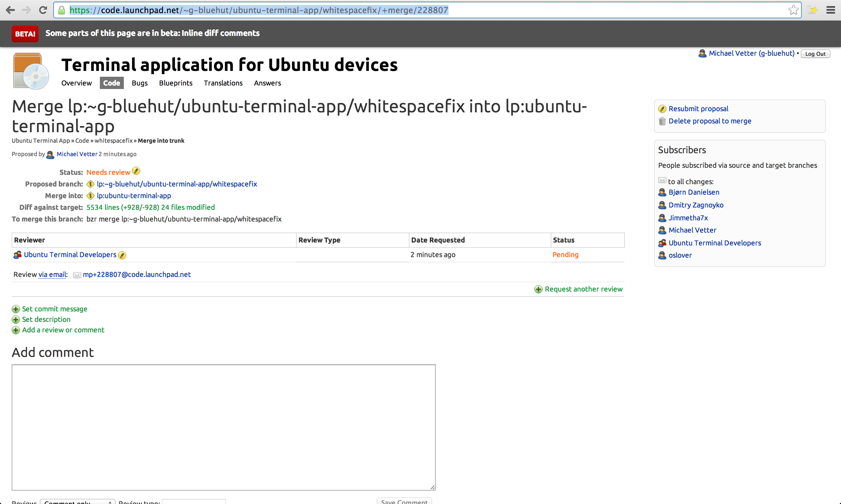The image size is (841, 504).
Task: Open the Blueprints tab
Action: 176,83
